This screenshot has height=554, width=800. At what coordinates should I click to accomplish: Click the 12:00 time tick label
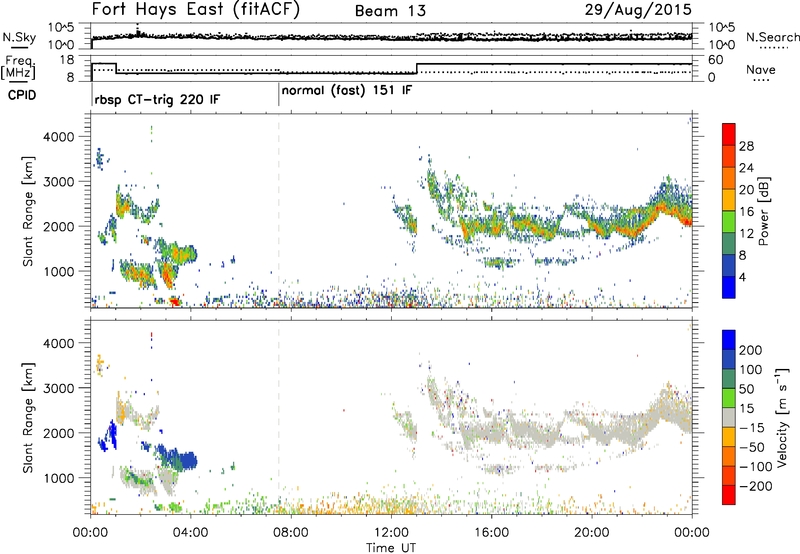click(391, 533)
